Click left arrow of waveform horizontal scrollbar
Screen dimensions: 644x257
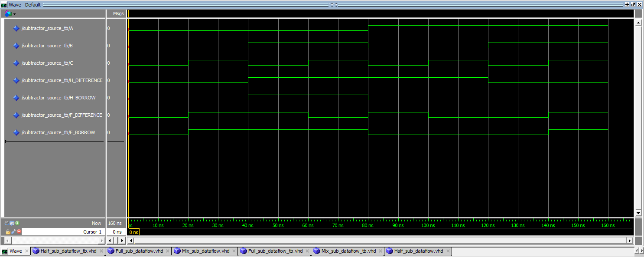click(132, 240)
